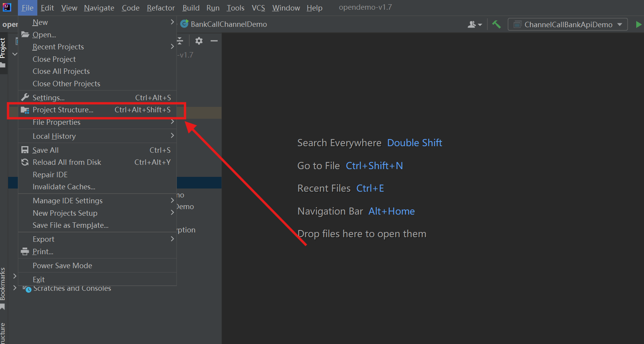Expand the Manage IDE Settings submenu
This screenshot has width=644, height=344.
[97, 201]
